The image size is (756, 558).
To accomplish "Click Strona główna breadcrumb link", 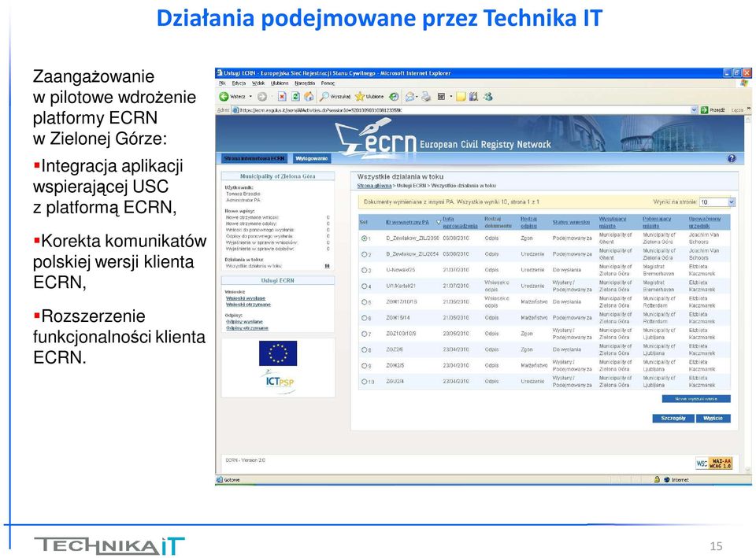I will pyautogui.click(x=374, y=186).
